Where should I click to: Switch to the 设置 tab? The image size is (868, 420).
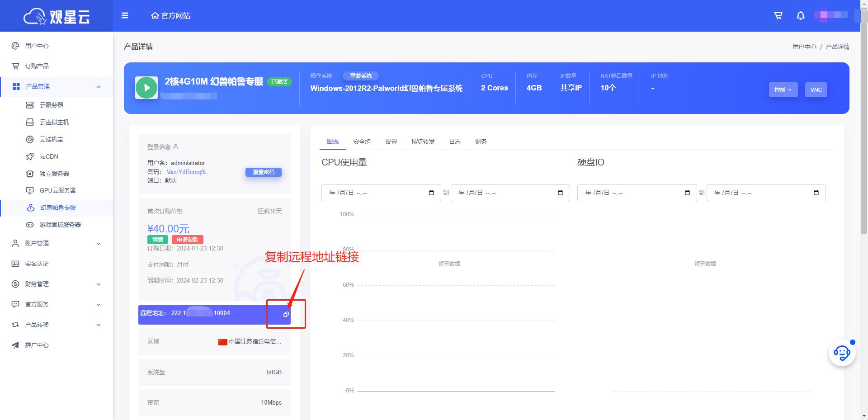coord(391,142)
